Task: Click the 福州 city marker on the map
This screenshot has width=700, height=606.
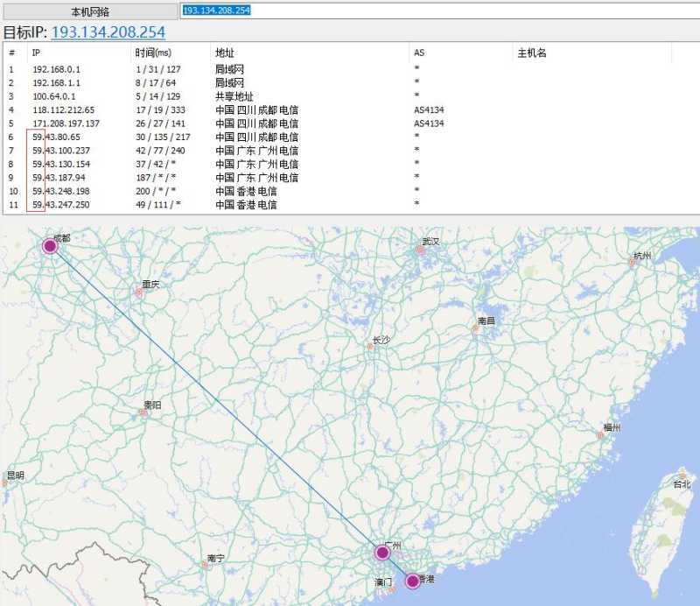Action: point(600,435)
